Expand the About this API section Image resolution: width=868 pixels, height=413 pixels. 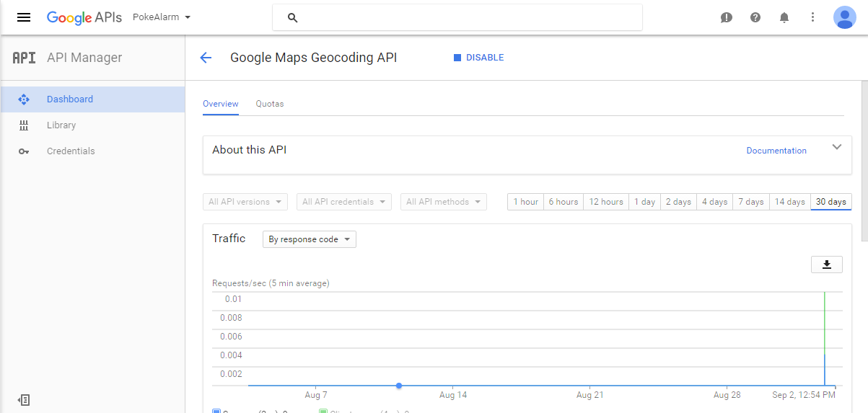(837, 147)
